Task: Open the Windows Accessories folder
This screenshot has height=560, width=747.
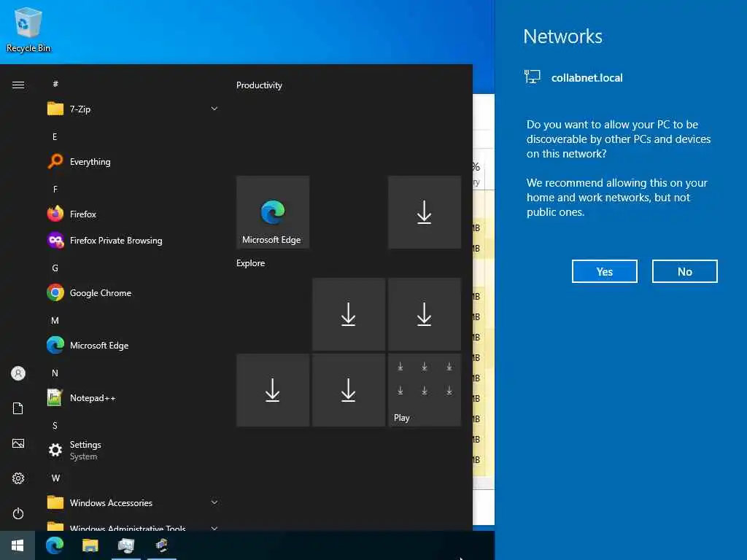Action: coord(133,503)
